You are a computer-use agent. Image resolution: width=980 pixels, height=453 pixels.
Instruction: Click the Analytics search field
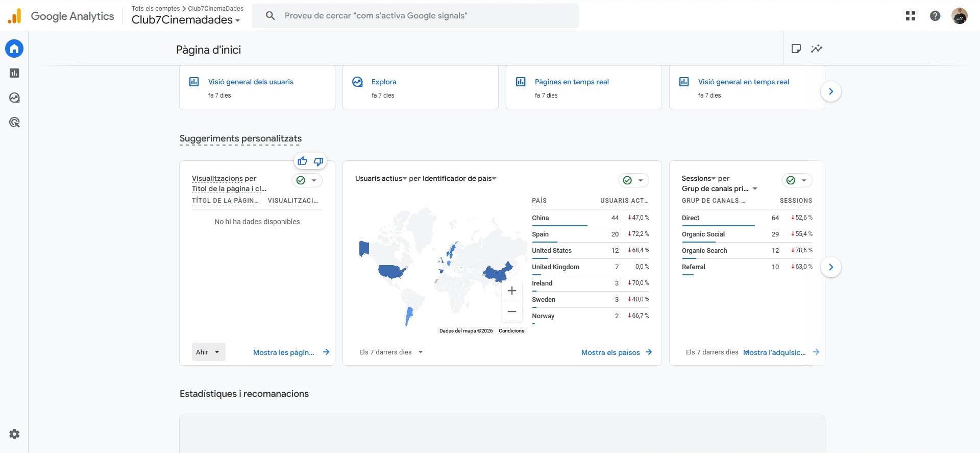pos(415,16)
